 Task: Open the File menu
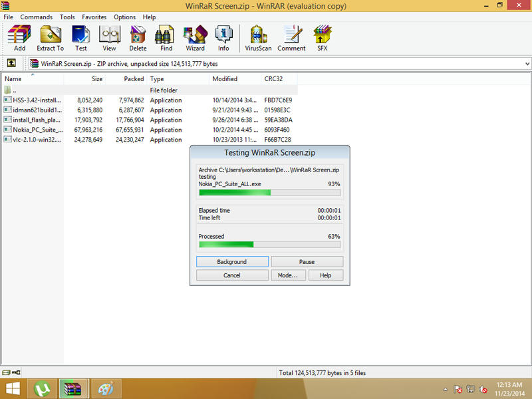tap(8, 17)
